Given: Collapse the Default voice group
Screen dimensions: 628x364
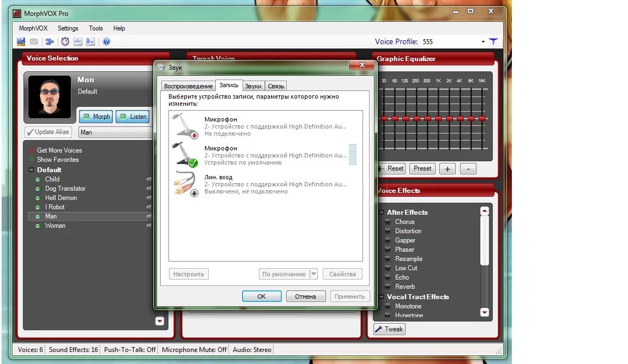Looking at the screenshot, I should [x=31, y=170].
